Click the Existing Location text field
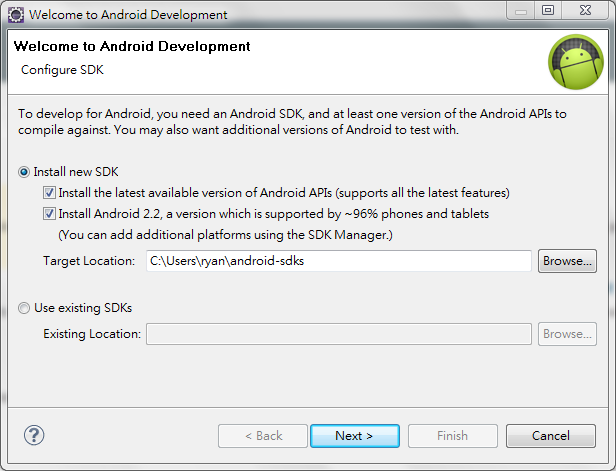The image size is (616, 471). point(339,334)
